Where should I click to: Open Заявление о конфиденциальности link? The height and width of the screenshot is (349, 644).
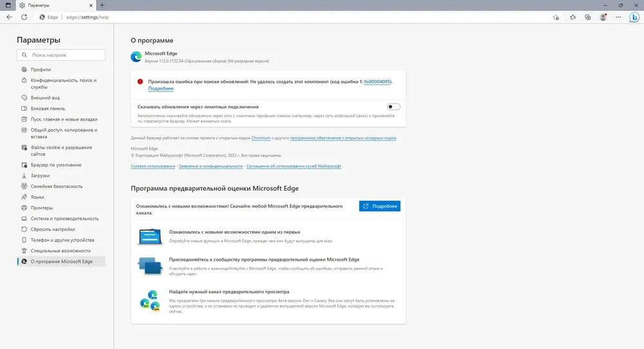(211, 166)
